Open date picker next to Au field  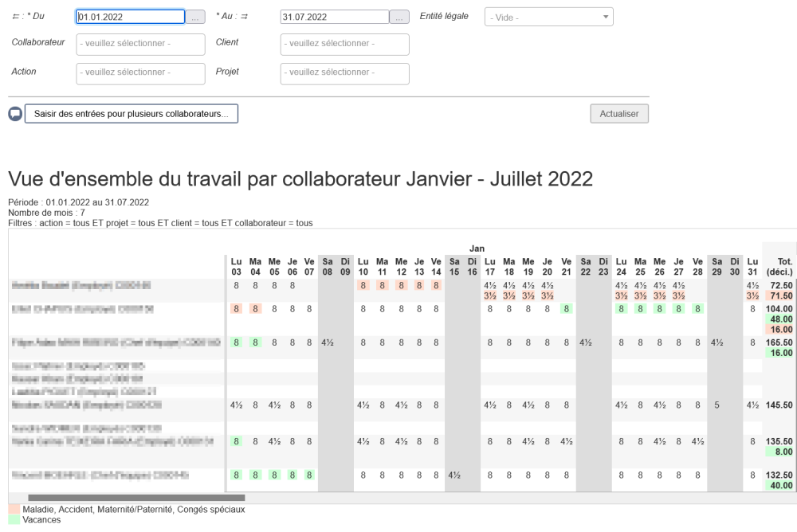click(400, 17)
